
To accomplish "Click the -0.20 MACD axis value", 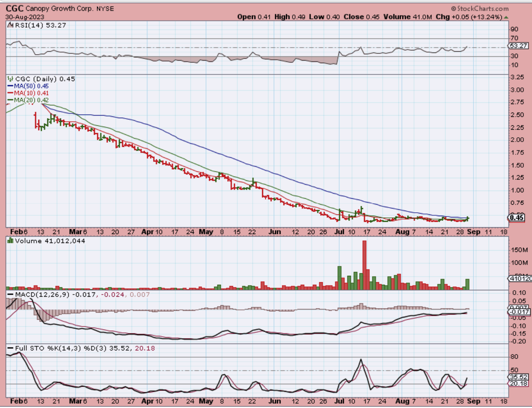I will (518, 341).
